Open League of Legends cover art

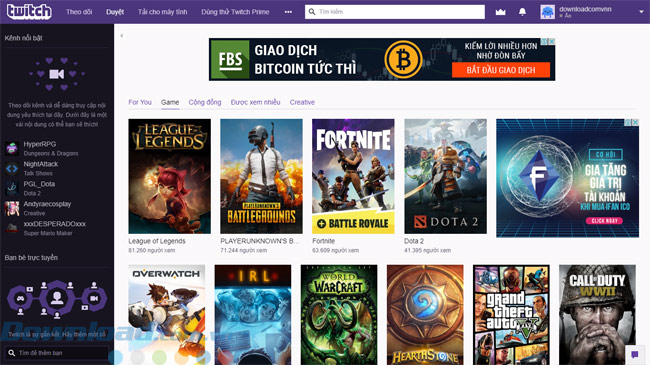pyautogui.click(x=170, y=176)
